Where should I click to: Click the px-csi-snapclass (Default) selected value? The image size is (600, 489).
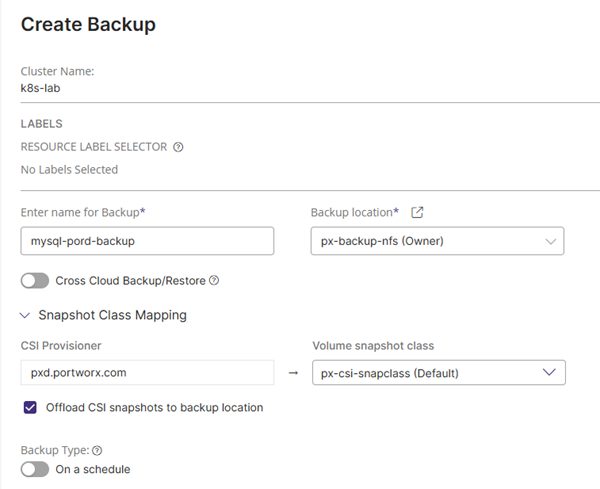tap(390, 373)
